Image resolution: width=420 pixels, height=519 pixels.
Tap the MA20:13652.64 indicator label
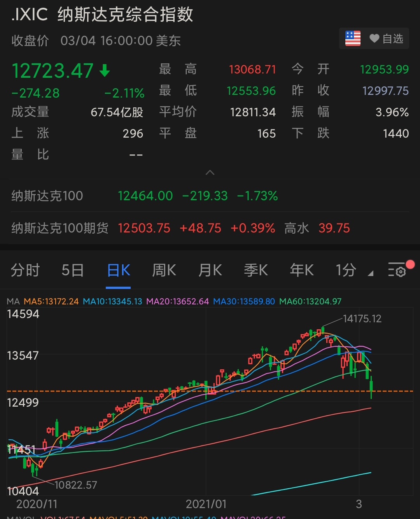178,301
